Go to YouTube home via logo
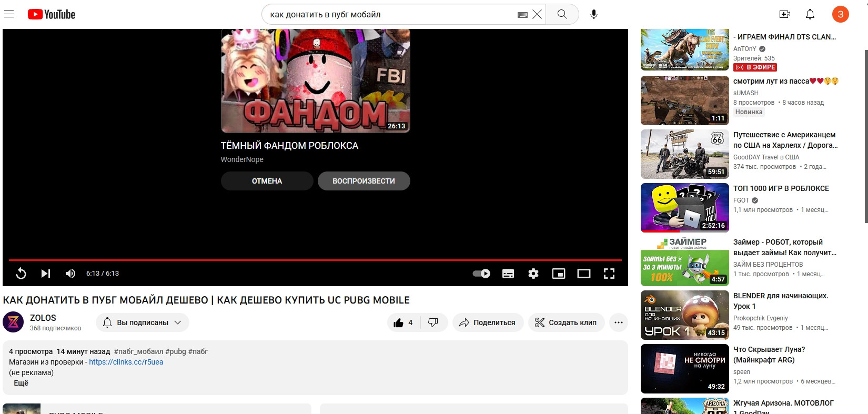This screenshot has height=414, width=868. tap(52, 14)
